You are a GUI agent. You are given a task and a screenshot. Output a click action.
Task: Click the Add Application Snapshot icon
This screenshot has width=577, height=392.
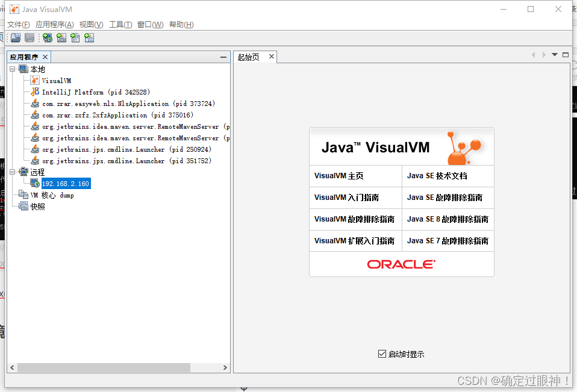pos(89,37)
